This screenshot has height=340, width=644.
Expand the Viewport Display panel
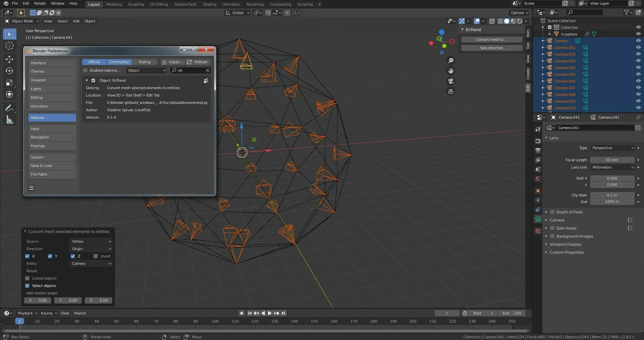point(565,244)
